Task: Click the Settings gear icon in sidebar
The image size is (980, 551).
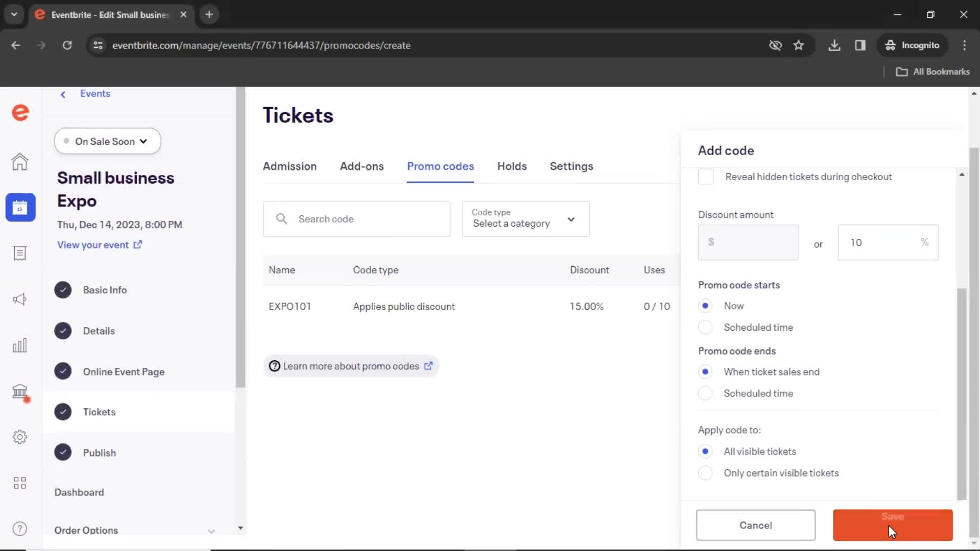Action: click(x=19, y=437)
